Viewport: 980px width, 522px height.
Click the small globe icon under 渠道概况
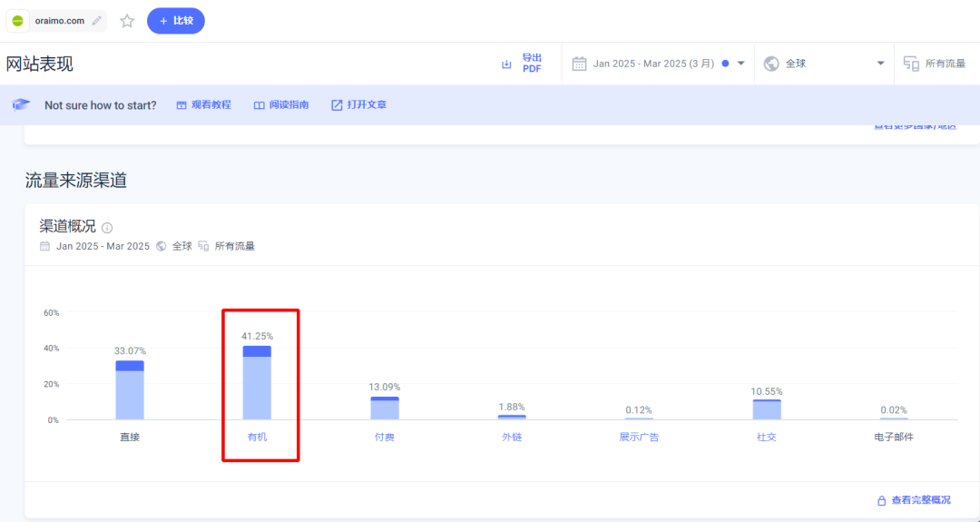tap(162, 246)
